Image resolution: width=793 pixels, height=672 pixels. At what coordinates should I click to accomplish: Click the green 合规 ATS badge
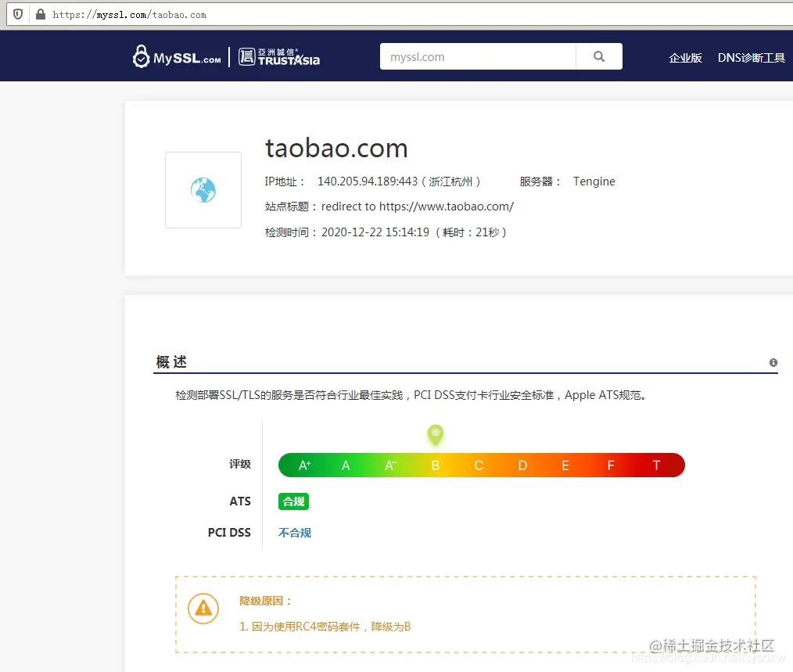click(294, 501)
